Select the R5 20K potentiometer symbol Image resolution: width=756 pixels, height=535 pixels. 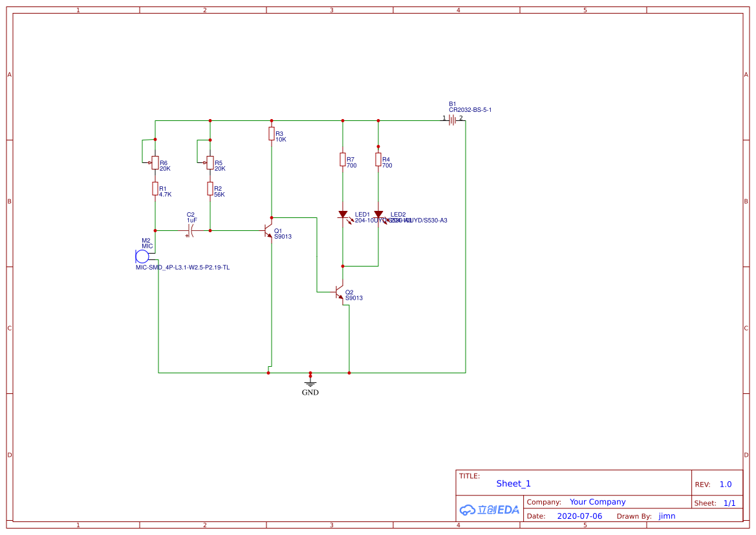click(210, 162)
